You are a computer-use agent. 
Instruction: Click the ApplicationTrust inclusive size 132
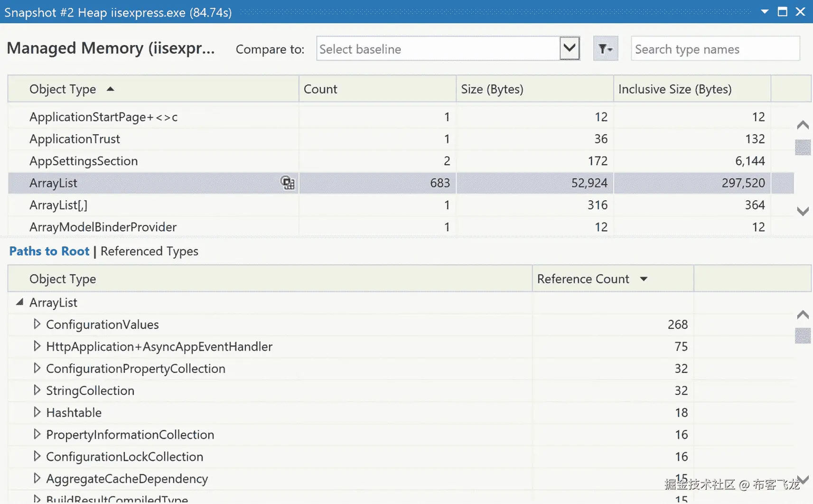(755, 139)
